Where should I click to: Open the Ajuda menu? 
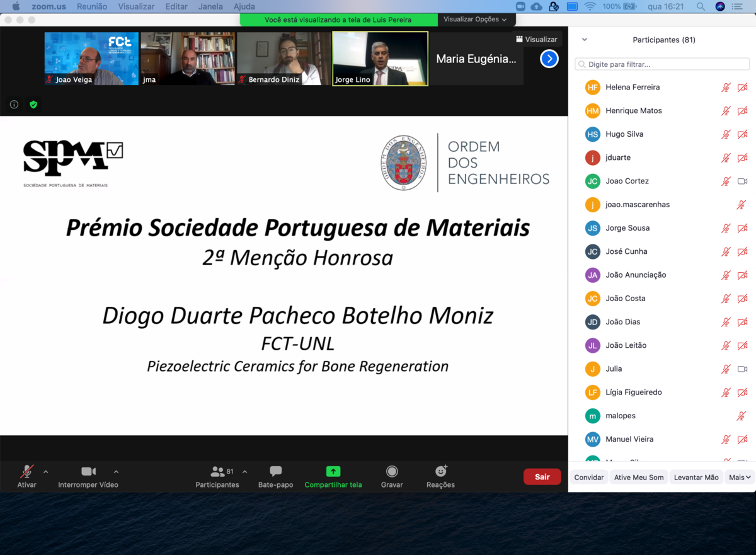(244, 6)
